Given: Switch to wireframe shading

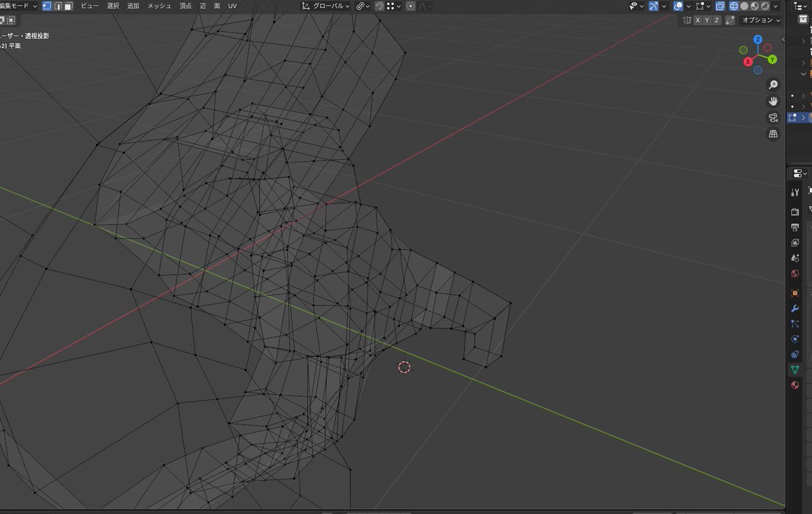Looking at the screenshot, I should (734, 6).
